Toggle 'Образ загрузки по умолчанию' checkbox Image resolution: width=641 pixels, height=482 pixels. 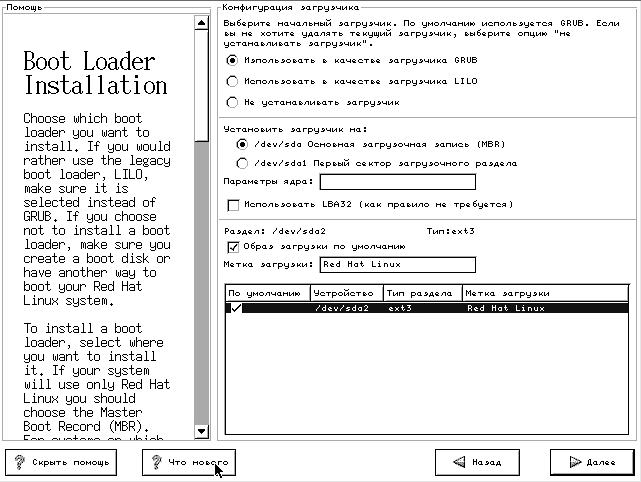234,246
